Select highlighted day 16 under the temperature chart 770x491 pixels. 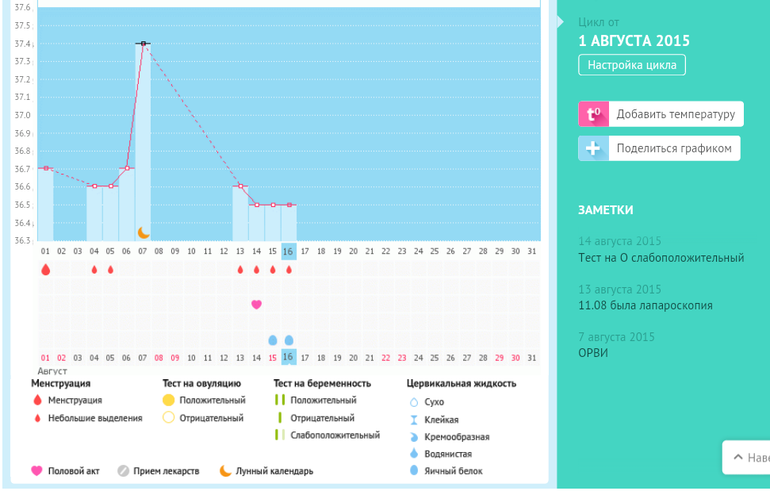click(288, 250)
